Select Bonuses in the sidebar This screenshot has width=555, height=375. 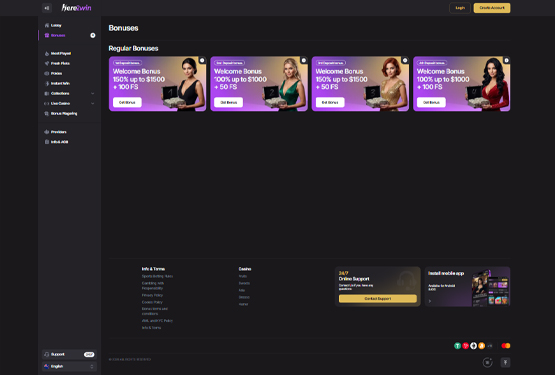click(58, 35)
